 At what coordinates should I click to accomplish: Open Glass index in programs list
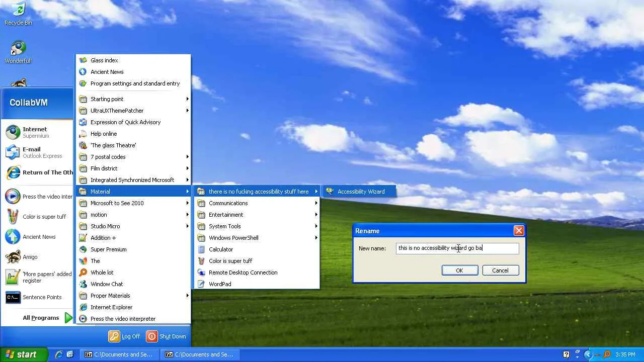133,60
